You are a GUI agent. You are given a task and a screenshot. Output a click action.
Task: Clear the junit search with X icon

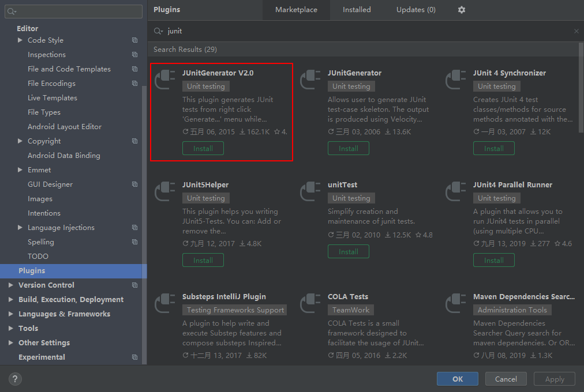pos(576,31)
